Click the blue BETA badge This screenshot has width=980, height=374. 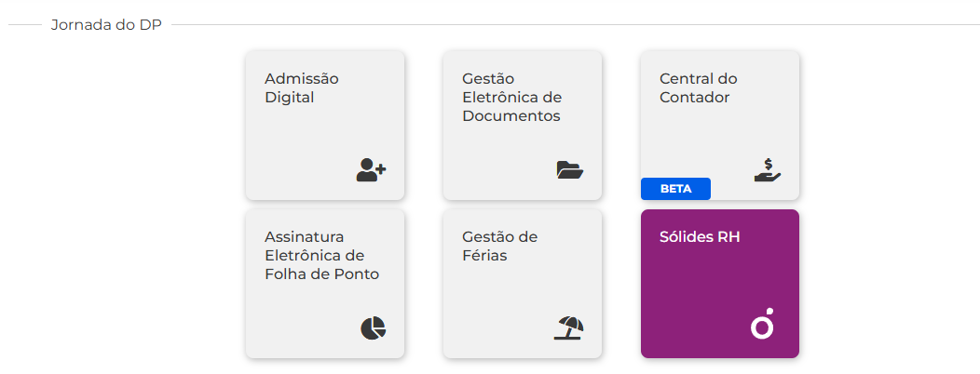click(x=675, y=189)
